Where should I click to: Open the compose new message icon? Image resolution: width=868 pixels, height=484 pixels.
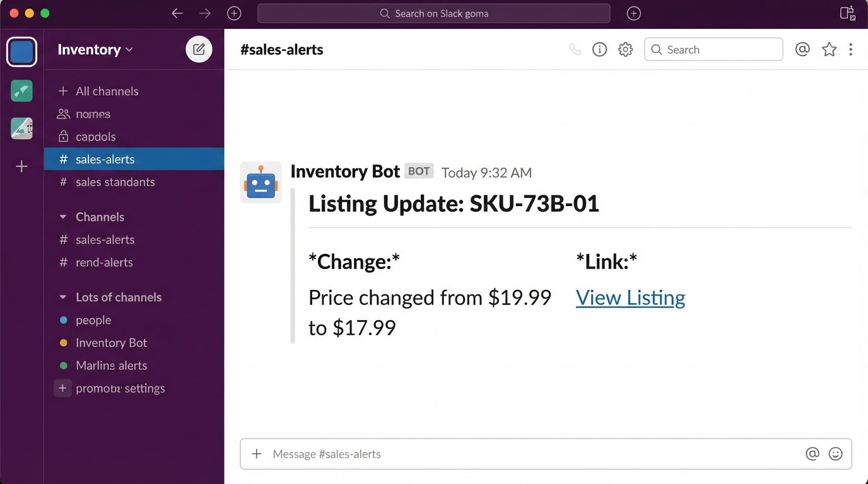pyautogui.click(x=199, y=49)
